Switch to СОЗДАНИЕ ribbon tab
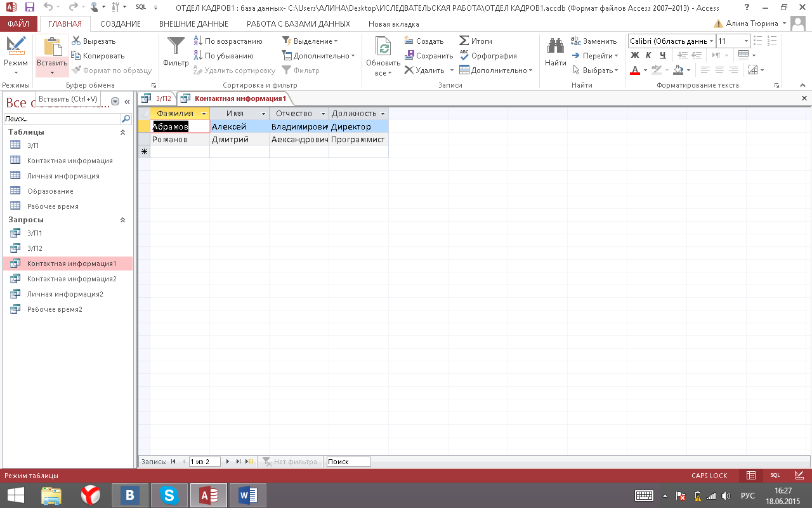The image size is (812, 508). 120,24
